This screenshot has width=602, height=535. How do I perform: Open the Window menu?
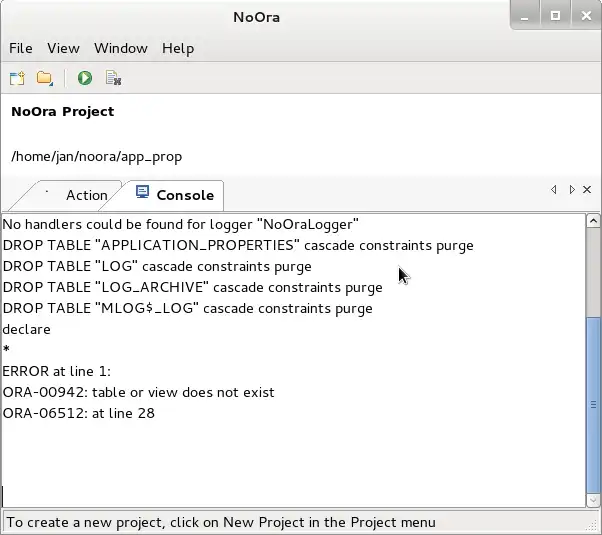pos(120,48)
